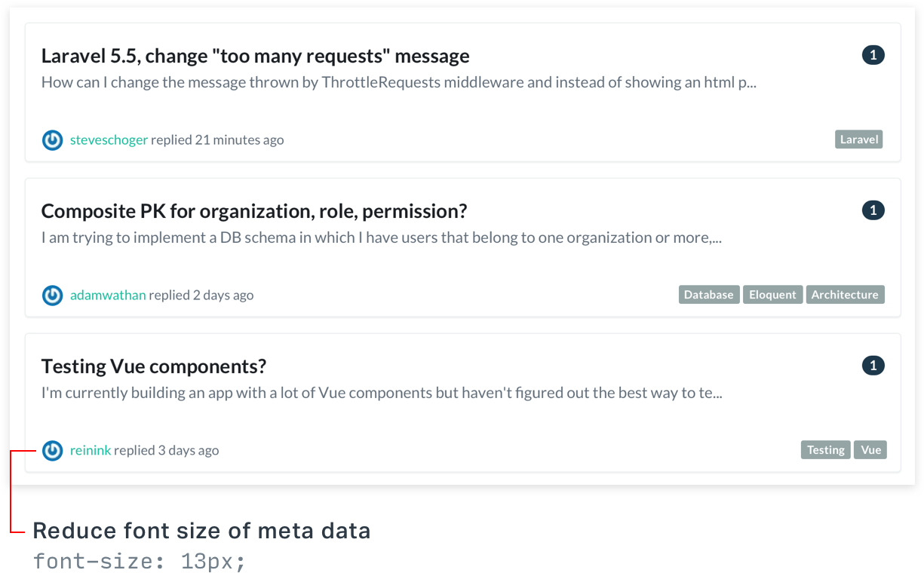This screenshot has width=924, height=573.
Task: Visit reinink's profile link
Action: point(91,450)
